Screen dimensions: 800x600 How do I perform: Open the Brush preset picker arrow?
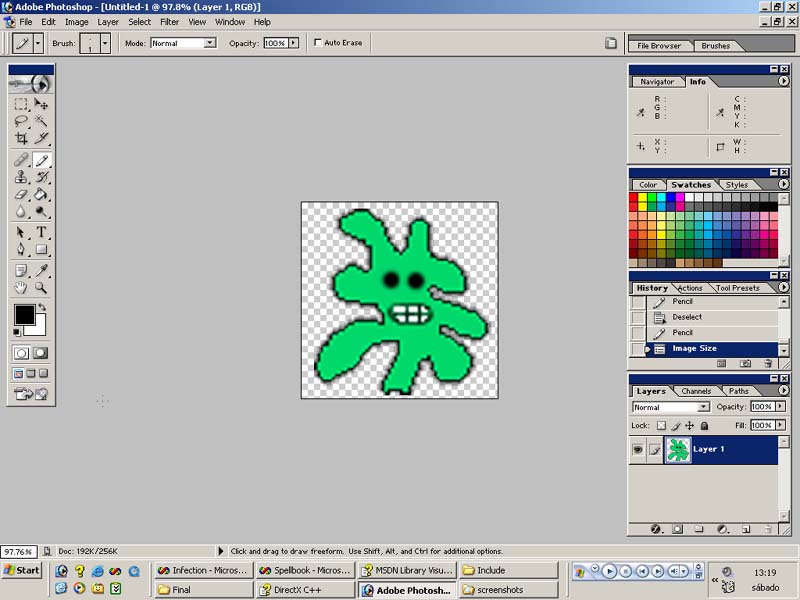105,43
